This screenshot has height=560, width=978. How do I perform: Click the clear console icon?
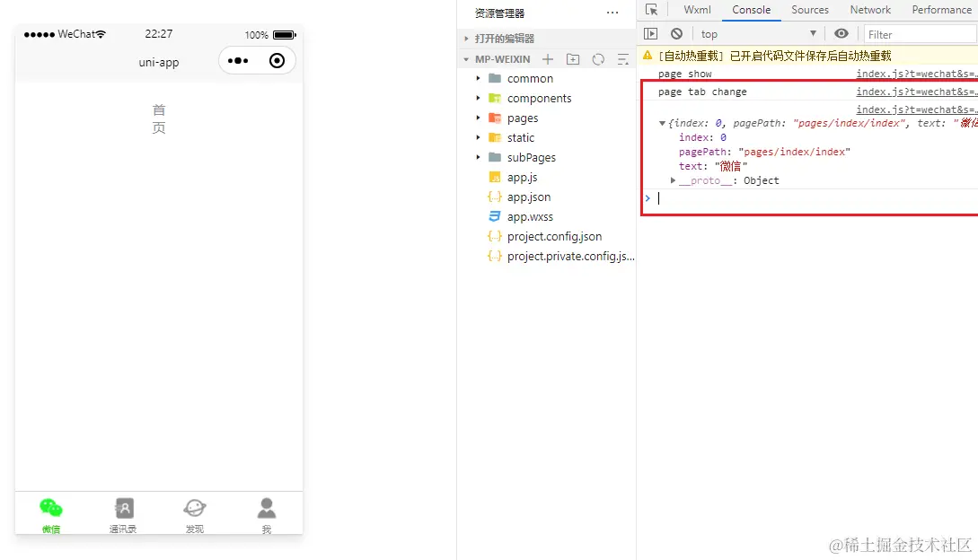click(675, 33)
